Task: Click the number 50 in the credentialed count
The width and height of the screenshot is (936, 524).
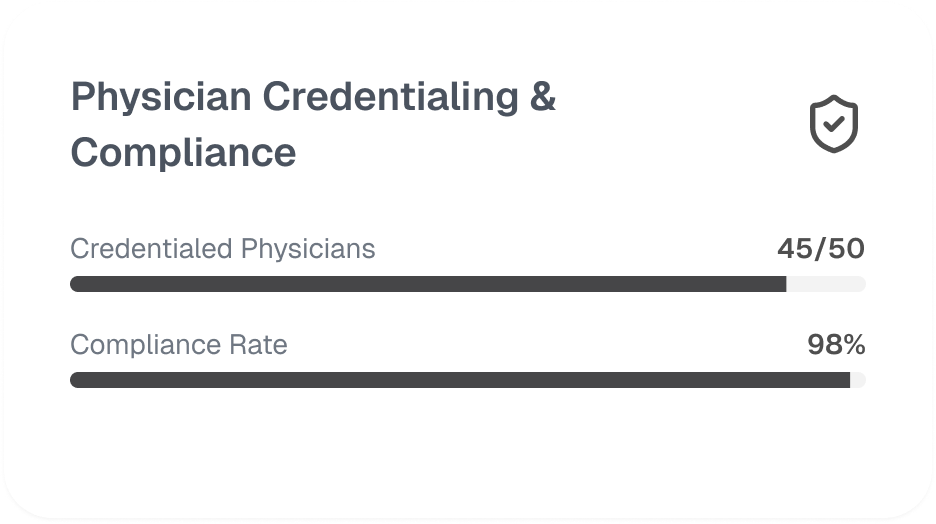Action: [x=846, y=249]
